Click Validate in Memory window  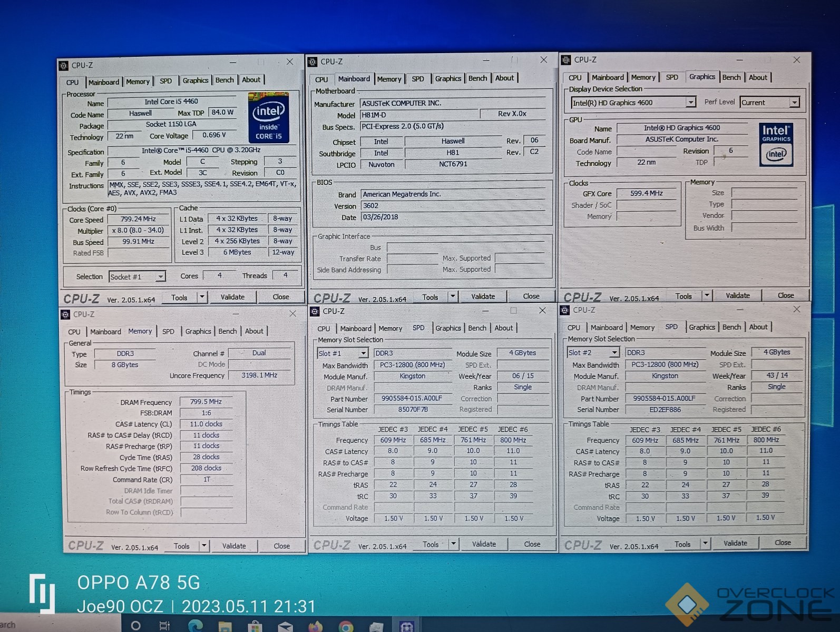234,546
